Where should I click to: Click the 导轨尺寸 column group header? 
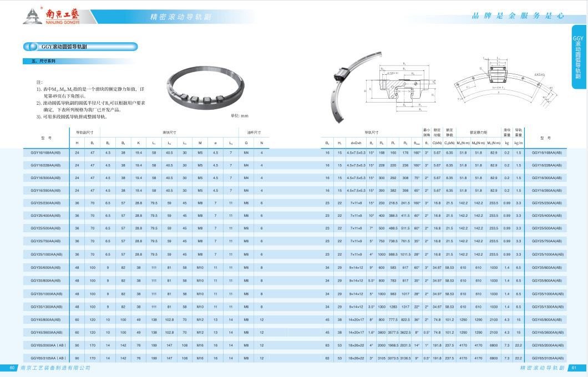[372, 133]
